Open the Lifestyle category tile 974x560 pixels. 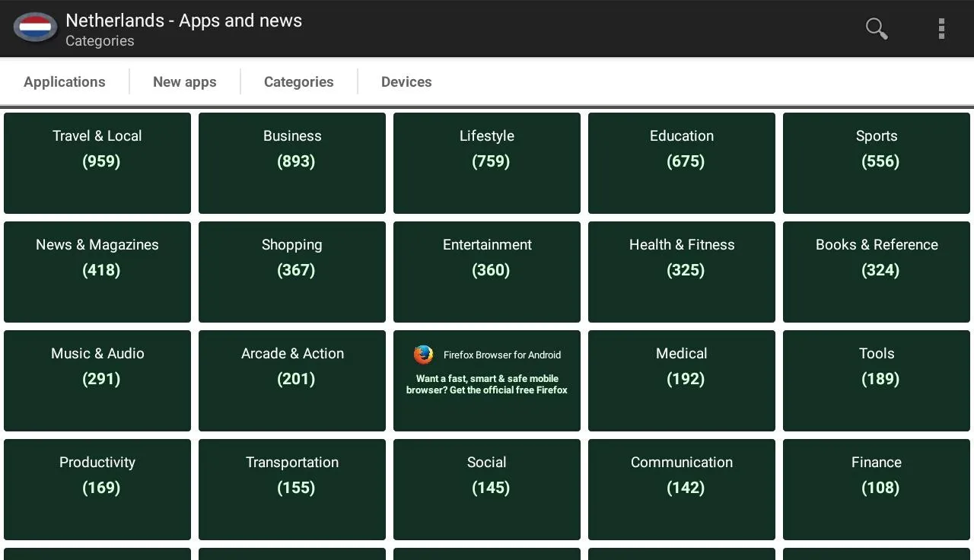point(487,163)
